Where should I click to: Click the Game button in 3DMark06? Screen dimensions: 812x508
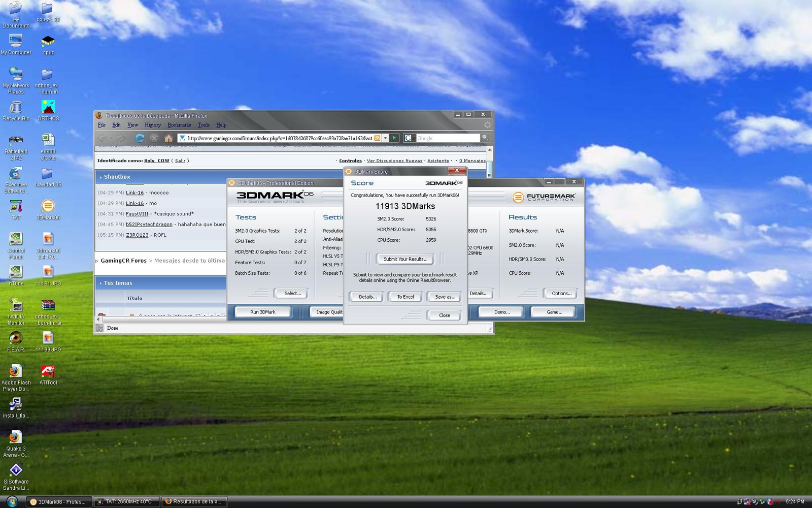(554, 312)
